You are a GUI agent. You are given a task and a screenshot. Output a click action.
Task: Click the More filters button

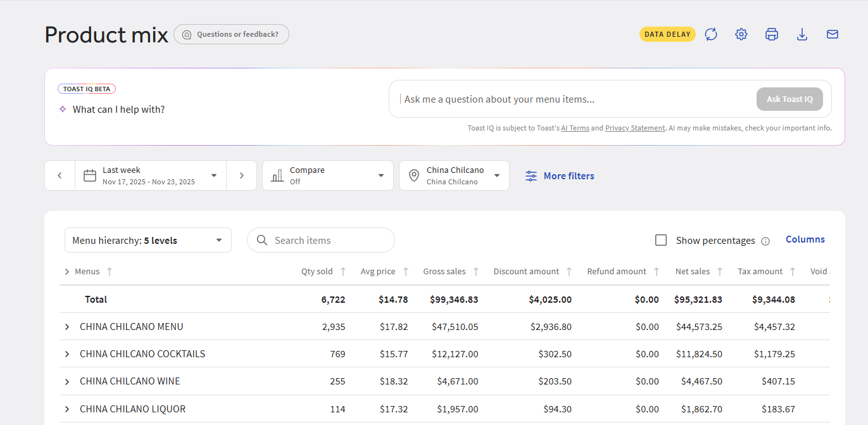(x=560, y=176)
